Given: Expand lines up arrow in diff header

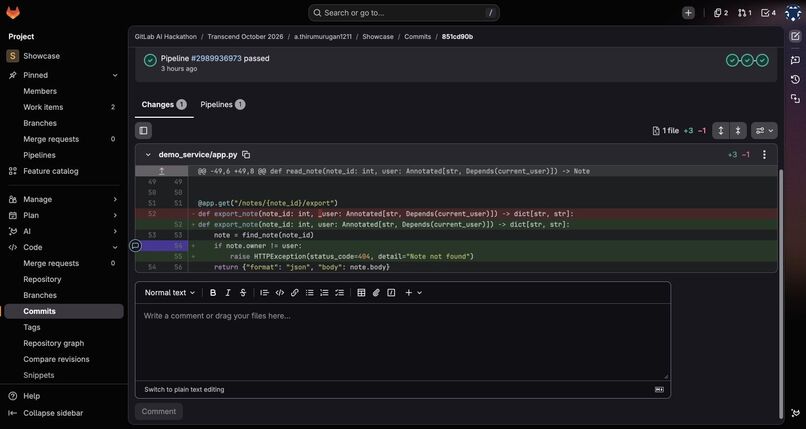Looking at the screenshot, I should 161,171.
